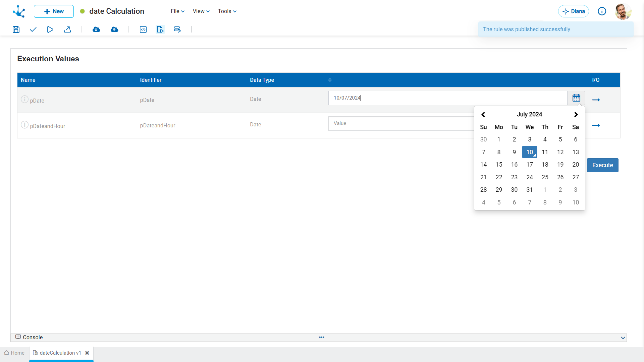Switch to the Home tab
This screenshot has height=362, width=644.
coord(14,353)
